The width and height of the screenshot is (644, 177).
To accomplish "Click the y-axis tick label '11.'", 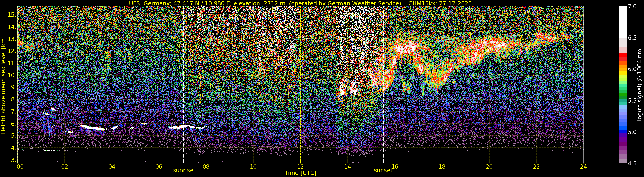I will click(x=12, y=63).
